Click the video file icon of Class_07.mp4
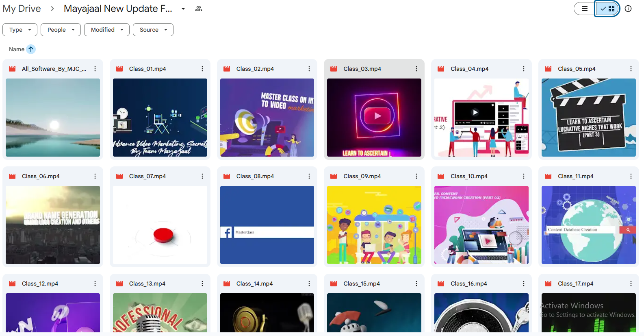 [x=119, y=176]
